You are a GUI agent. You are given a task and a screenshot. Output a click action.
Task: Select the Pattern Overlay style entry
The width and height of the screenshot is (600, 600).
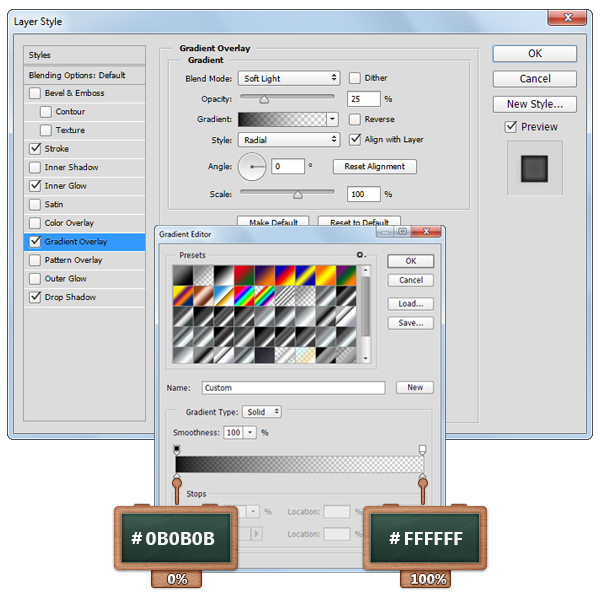pyautogui.click(x=73, y=260)
